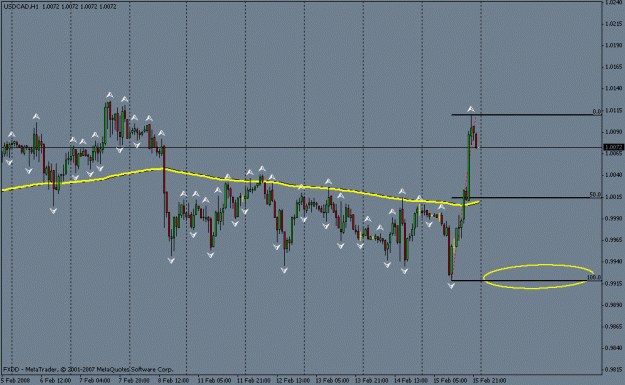Click the 0.9890 price scale label
The width and height of the screenshot is (625, 385).
(614, 305)
